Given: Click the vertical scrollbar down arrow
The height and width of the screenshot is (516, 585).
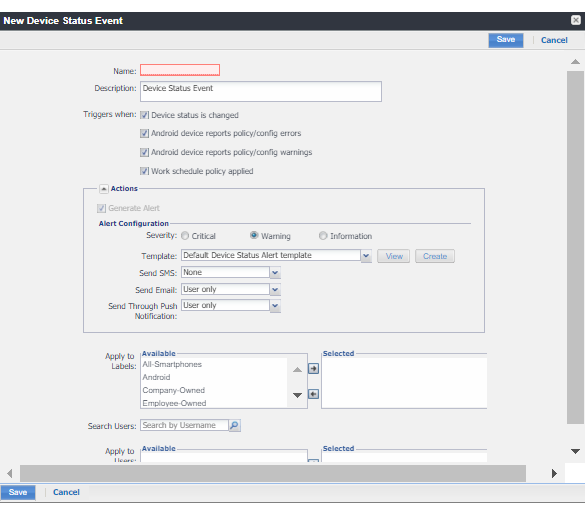Looking at the screenshot, I should click(575, 451).
